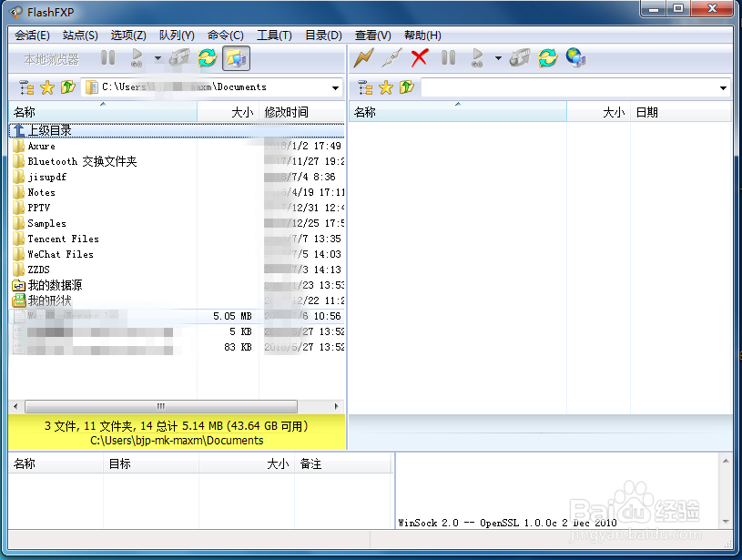Image resolution: width=742 pixels, height=560 pixels.
Task: Open the transfer mode dropdown next to play icon
Action: pyautogui.click(x=156, y=57)
